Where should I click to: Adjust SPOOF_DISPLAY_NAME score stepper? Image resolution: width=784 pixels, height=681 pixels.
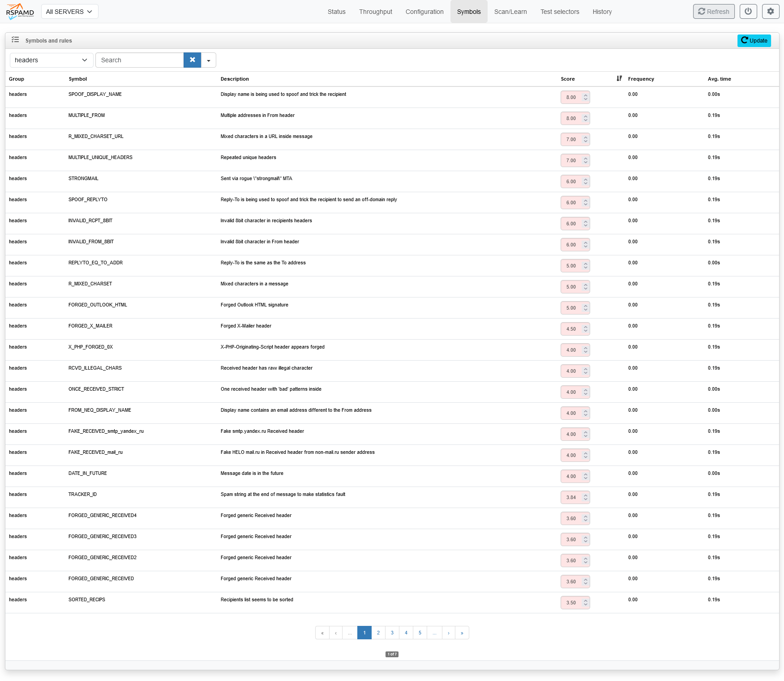coord(585,97)
